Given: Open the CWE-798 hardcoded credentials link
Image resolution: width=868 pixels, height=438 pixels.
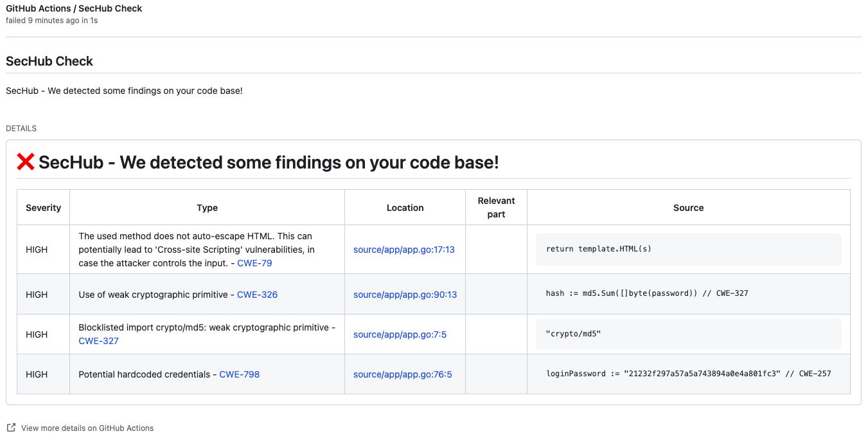Looking at the screenshot, I should pyautogui.click(x=239, y=374).
